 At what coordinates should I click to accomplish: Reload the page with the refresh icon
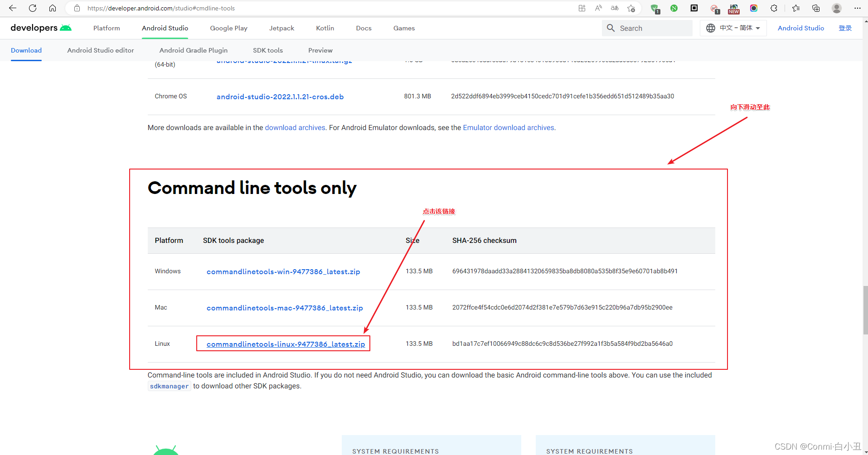33,8
